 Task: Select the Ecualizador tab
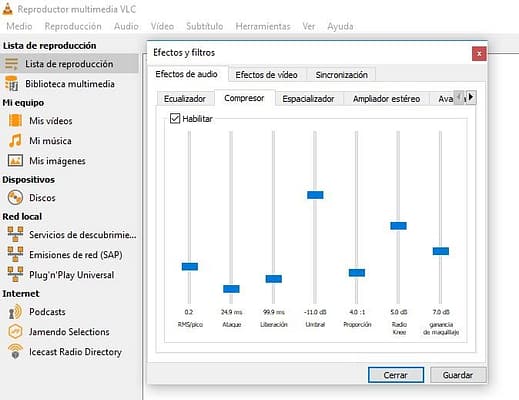pyautogui.click(x=185, y=99)
